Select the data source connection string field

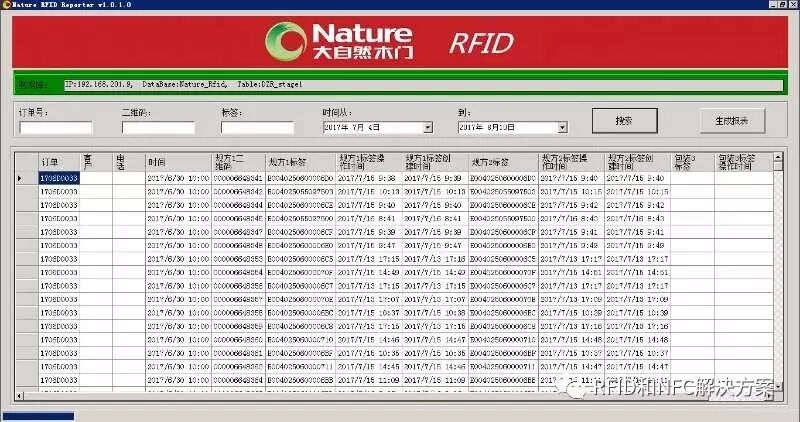tap(423, 85)
